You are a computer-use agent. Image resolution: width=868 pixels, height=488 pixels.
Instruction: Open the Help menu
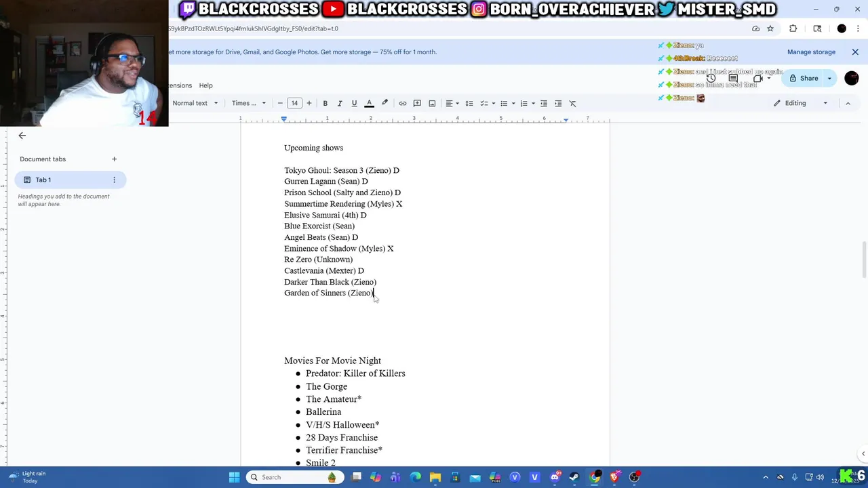pyautogui.click(x=205, y=85)
